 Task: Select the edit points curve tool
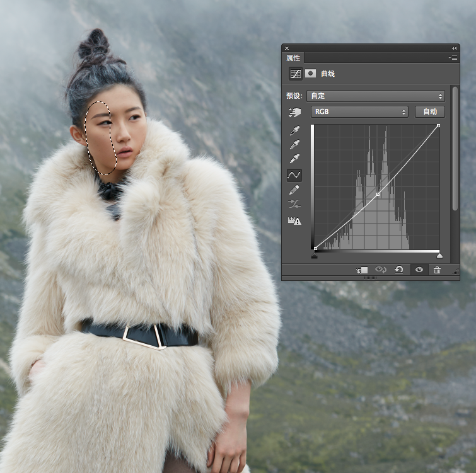pyautogui.click(x=294, y=175)
